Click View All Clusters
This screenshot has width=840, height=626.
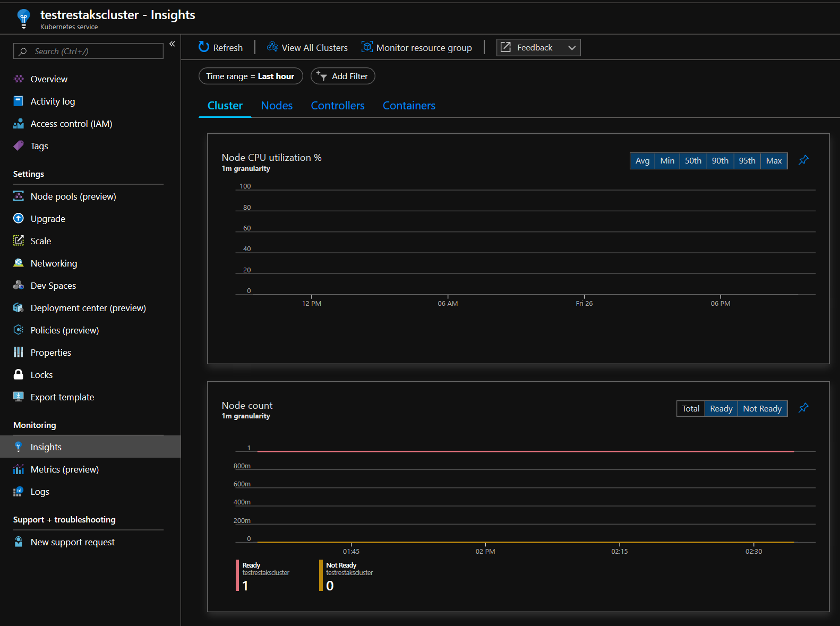point(307,48)
